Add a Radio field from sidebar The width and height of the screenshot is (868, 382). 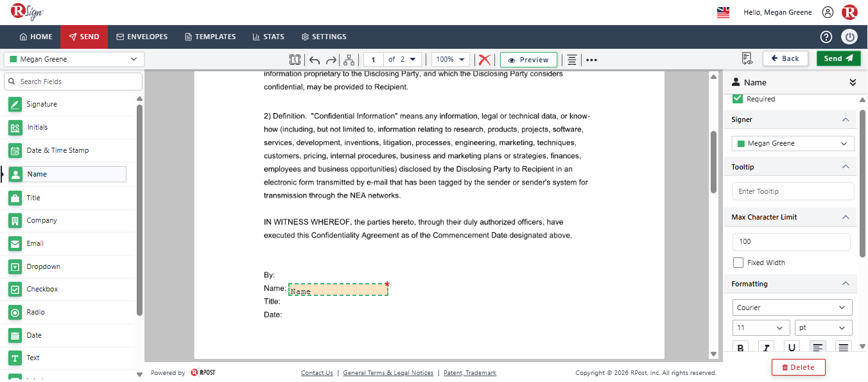click(x=36, y=312)
